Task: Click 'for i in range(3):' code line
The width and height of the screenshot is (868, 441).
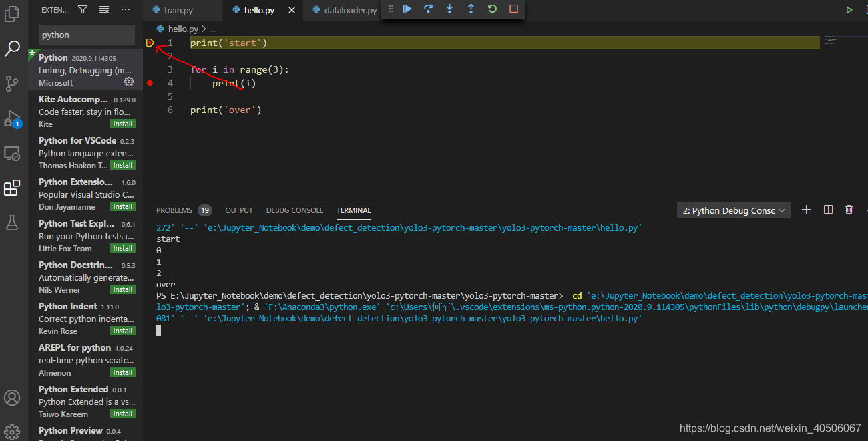Action: click(x=240, y=69)
